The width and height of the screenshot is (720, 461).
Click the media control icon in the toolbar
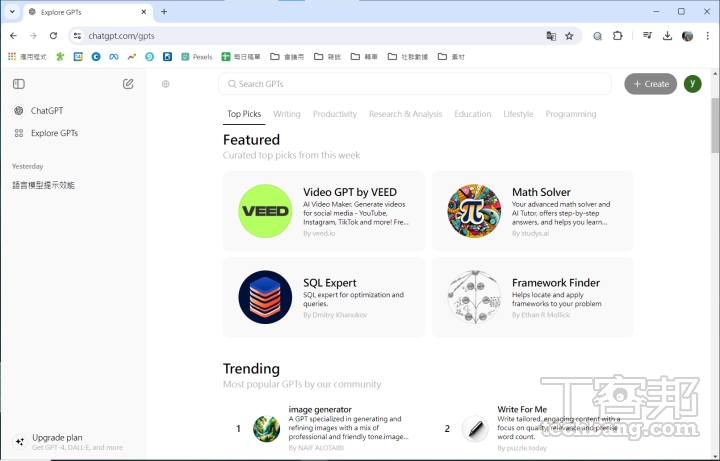coord(647,35)
